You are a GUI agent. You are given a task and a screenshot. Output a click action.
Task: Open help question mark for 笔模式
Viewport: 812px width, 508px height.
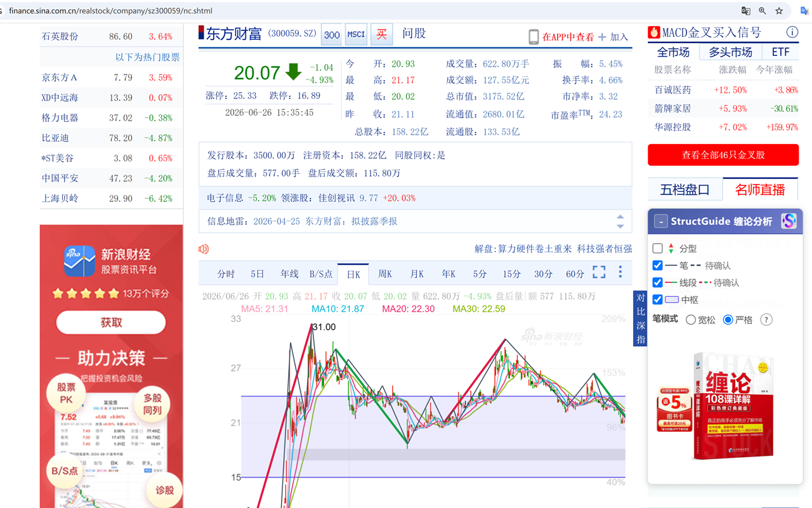(766, 319)
